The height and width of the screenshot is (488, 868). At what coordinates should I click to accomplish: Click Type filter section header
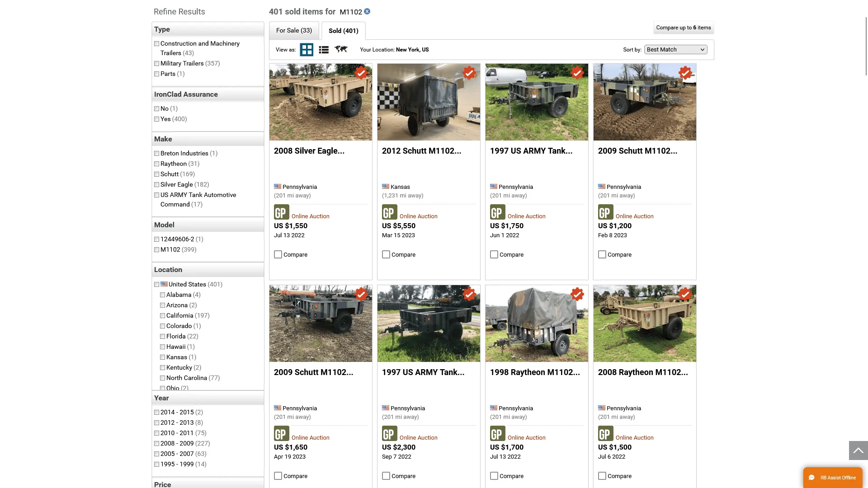coord(208,29)
